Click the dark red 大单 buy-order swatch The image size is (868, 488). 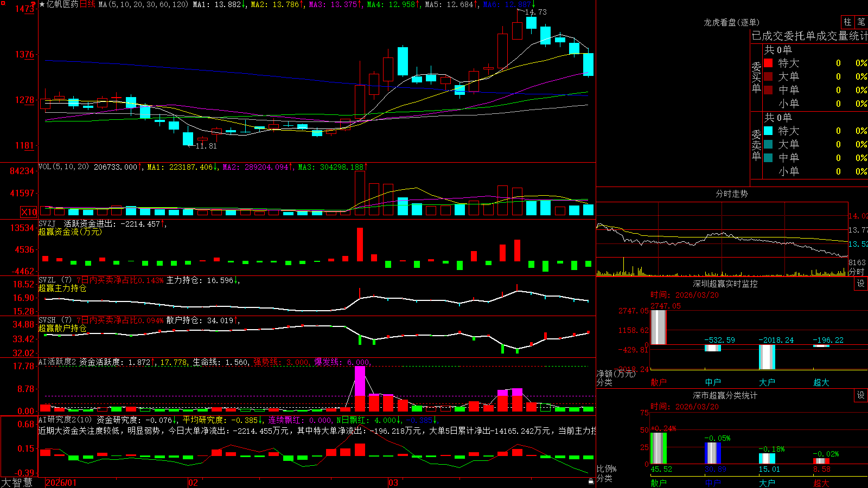coord(768,76)
